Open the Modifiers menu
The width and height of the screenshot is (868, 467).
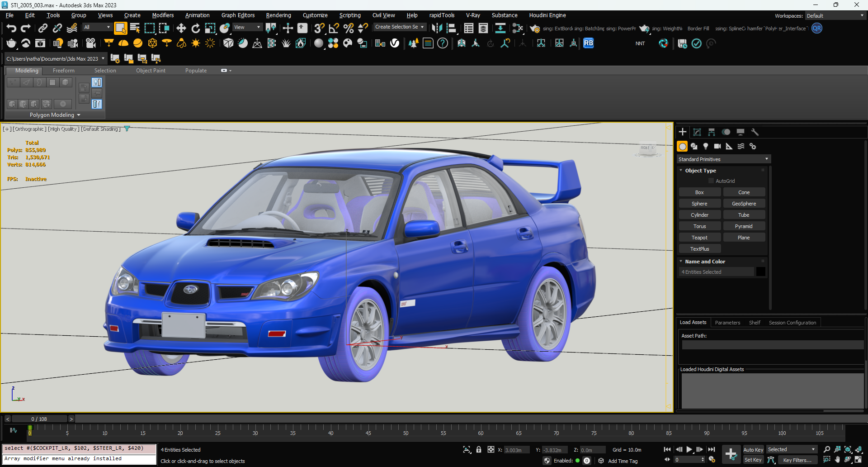(163, 15)
